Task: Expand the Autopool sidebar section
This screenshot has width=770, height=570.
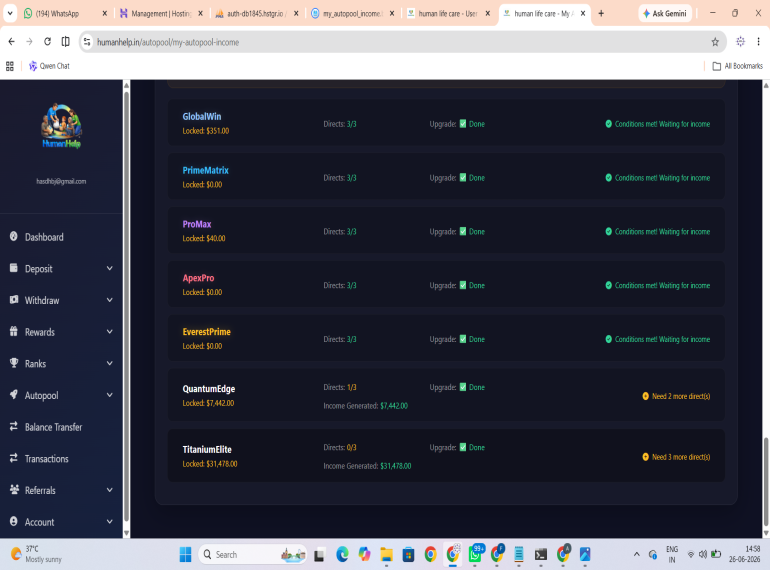Action: click(x=61, y=395)
